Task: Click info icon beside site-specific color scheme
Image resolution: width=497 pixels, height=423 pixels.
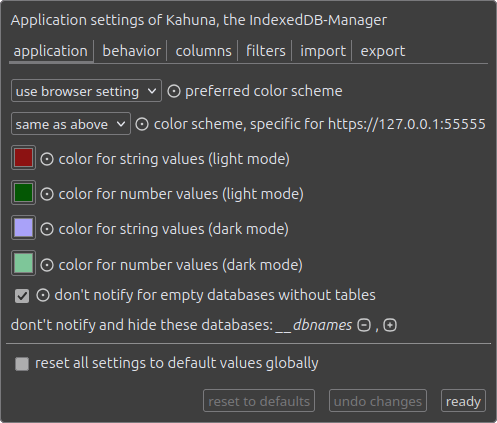Action: point(142,124)
